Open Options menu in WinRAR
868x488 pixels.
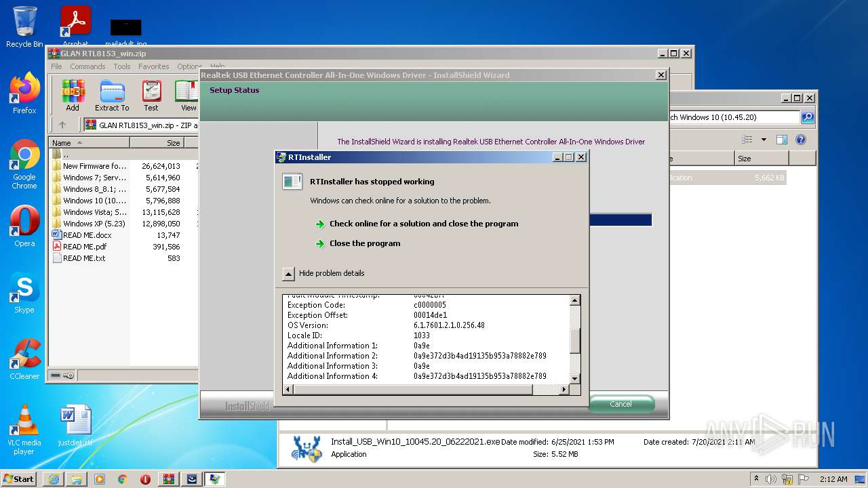point(190,66)
